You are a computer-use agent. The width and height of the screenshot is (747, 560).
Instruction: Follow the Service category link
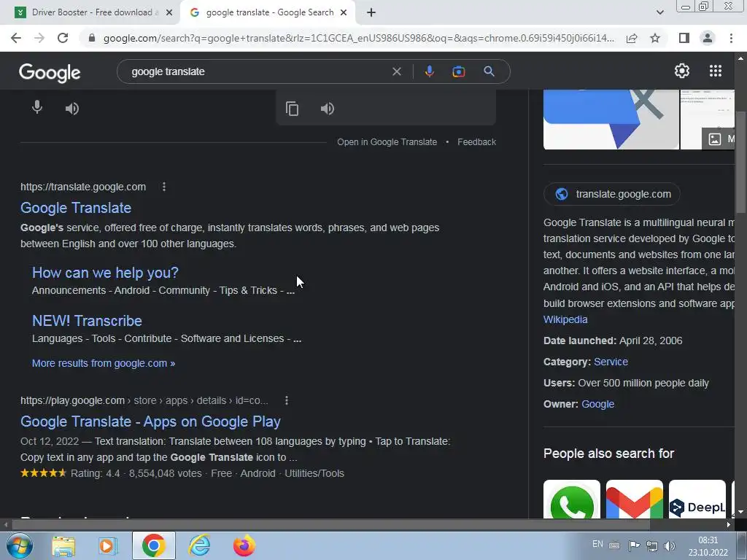[x=611, y=362]
